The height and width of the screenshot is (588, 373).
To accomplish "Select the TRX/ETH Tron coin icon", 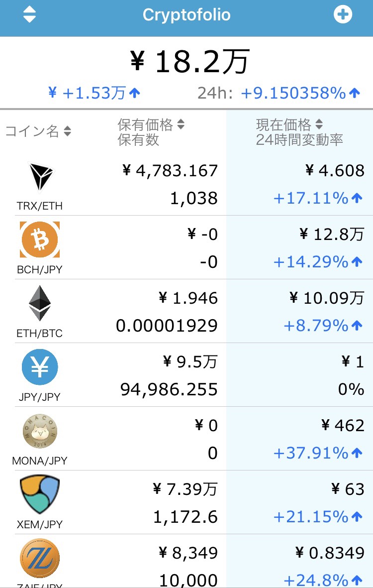I will (41, 176).
